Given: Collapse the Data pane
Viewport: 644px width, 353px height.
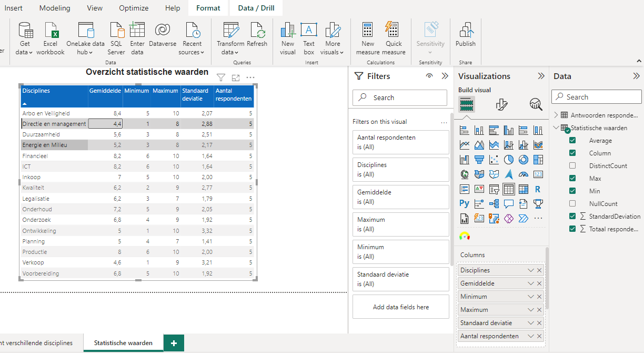Looking at the screenshot, I should pos(636,76).
